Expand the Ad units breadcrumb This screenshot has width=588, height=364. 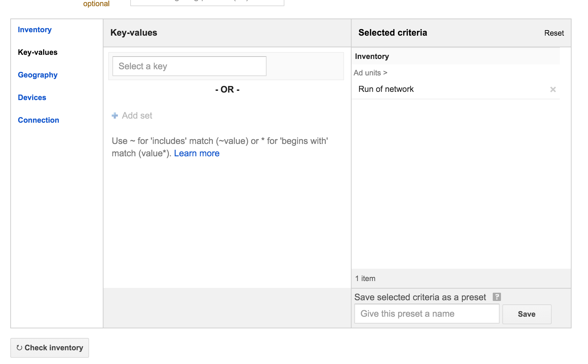370,73
